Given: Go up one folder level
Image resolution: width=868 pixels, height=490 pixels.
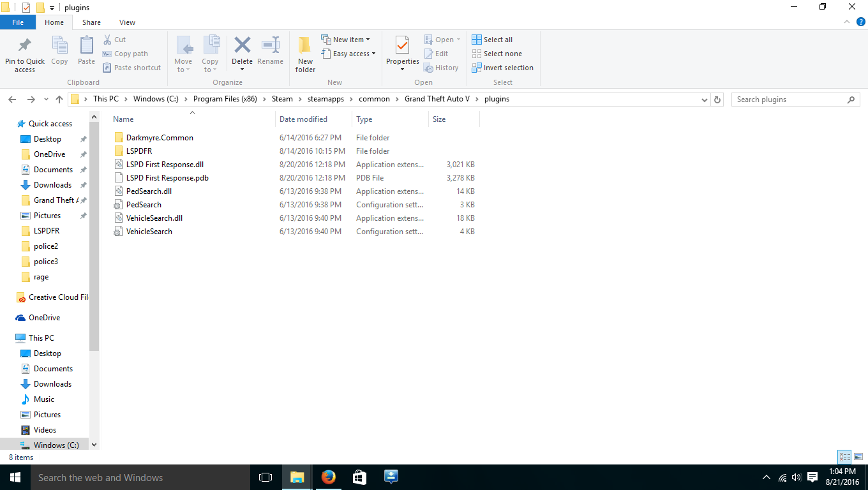Looking at the screenshot, I should (59, 100).
